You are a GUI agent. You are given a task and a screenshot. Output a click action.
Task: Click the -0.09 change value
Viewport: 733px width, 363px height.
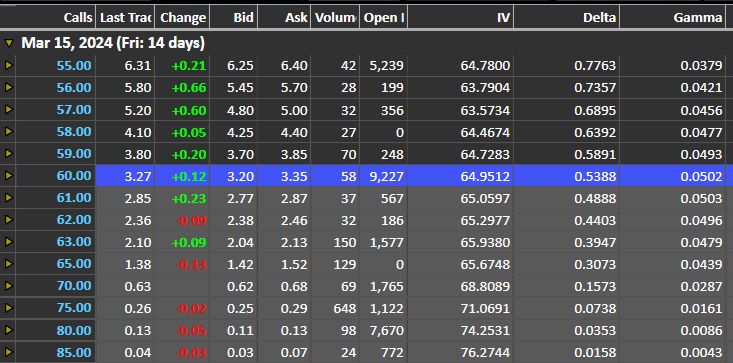[x=191, y=220]
